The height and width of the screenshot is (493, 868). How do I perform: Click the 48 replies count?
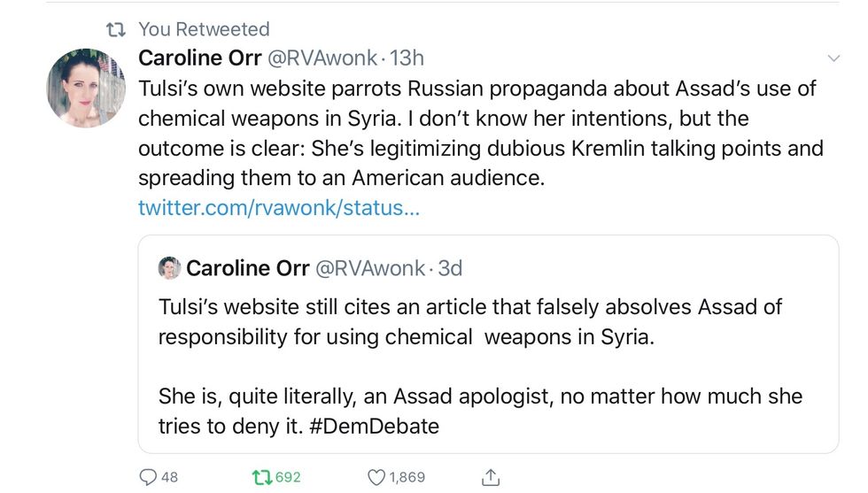tap(169, 477)
